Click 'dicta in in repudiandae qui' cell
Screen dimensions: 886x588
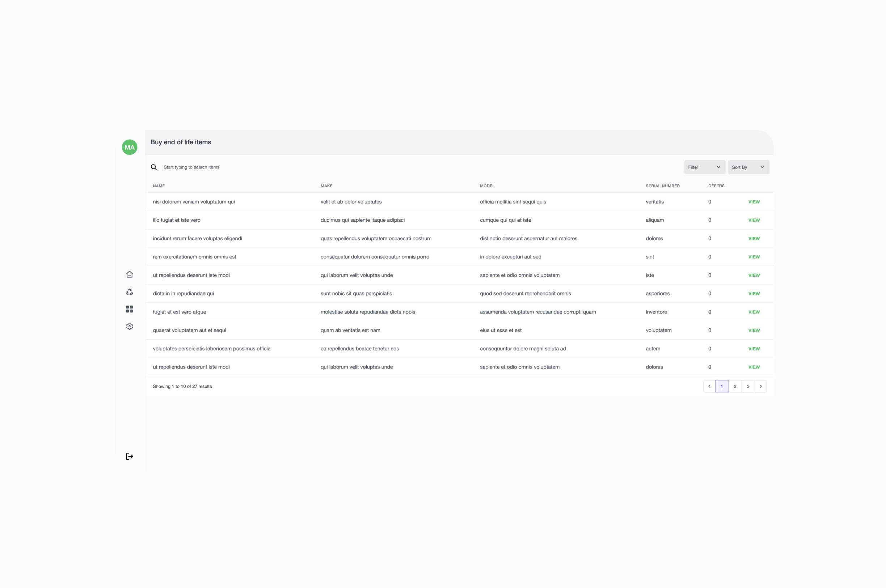pos(183,294)
